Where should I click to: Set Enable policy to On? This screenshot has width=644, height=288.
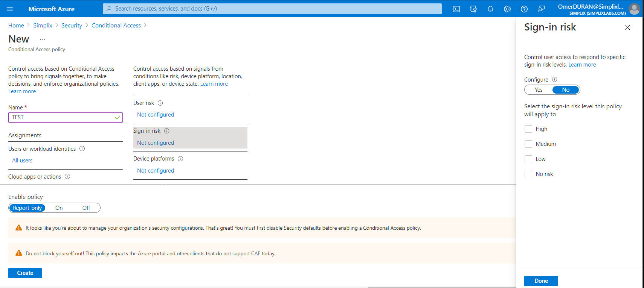point(59,208)
